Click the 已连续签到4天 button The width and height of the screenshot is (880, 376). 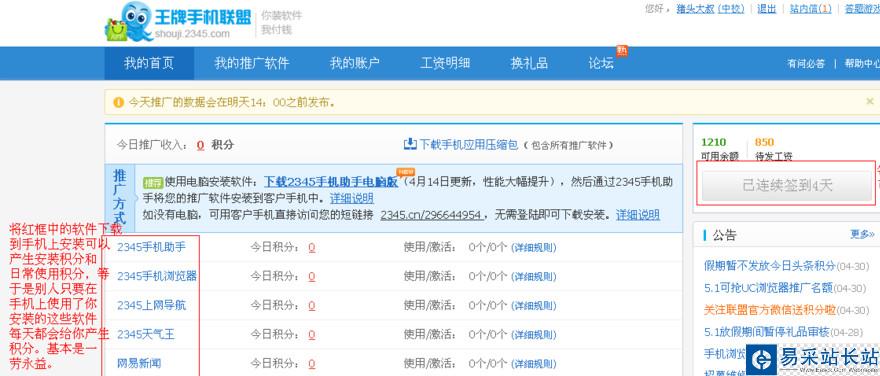(x=787, y=186)
